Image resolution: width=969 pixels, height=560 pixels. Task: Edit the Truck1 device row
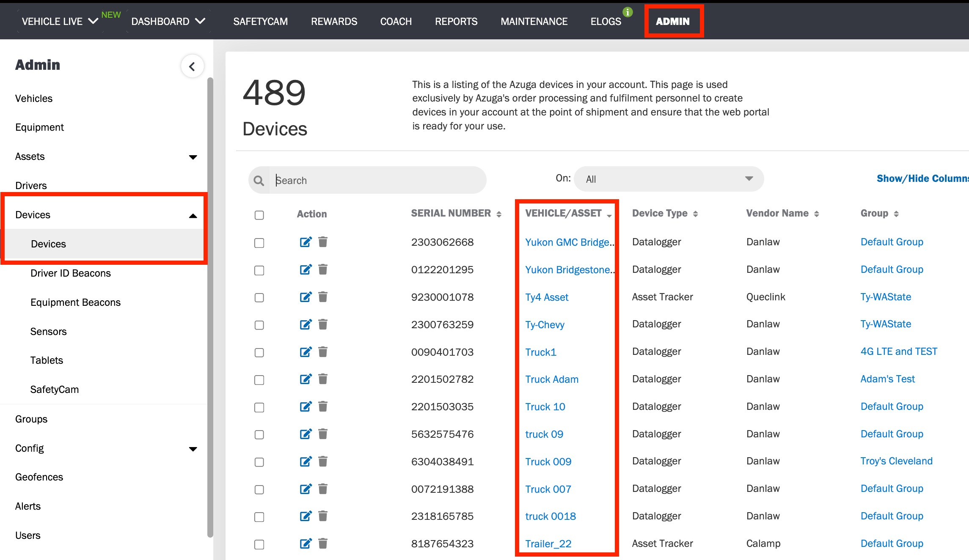tap(306, 352)
